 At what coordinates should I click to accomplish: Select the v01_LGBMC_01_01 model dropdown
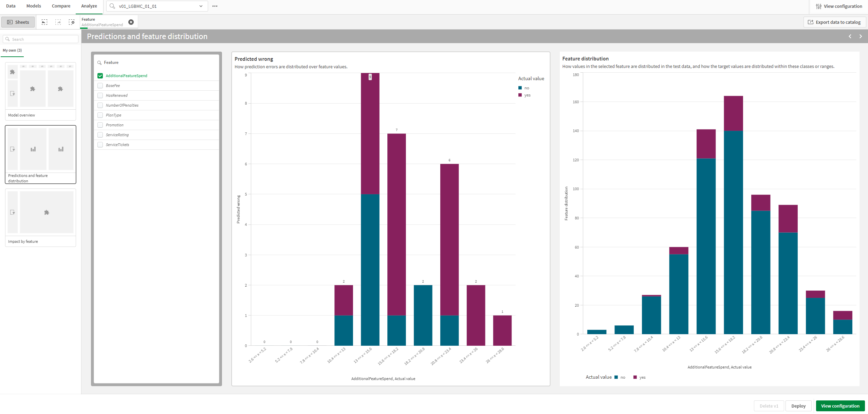point(157,7)
